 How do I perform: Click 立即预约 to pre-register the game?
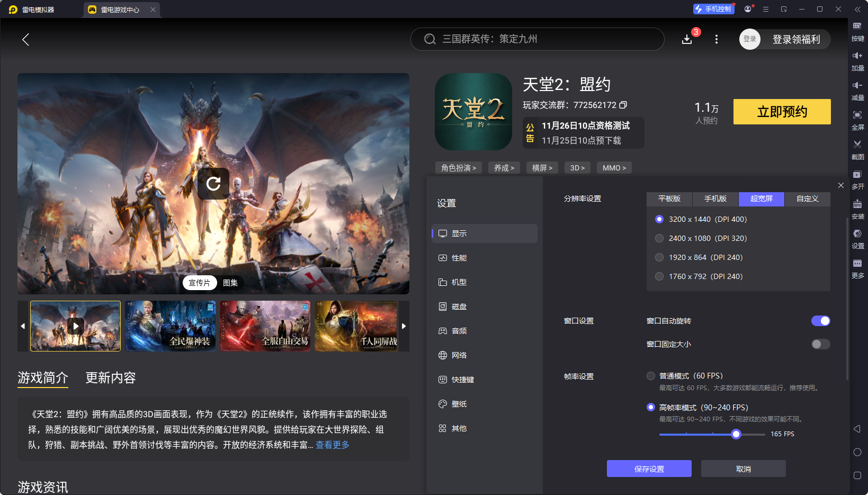[782, 112]
